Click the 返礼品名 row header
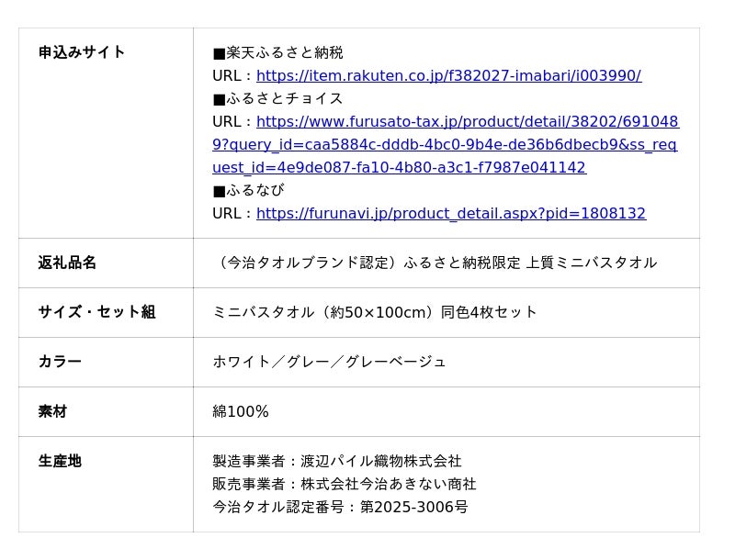Screen dimensions: 735x560 (67, 263)
